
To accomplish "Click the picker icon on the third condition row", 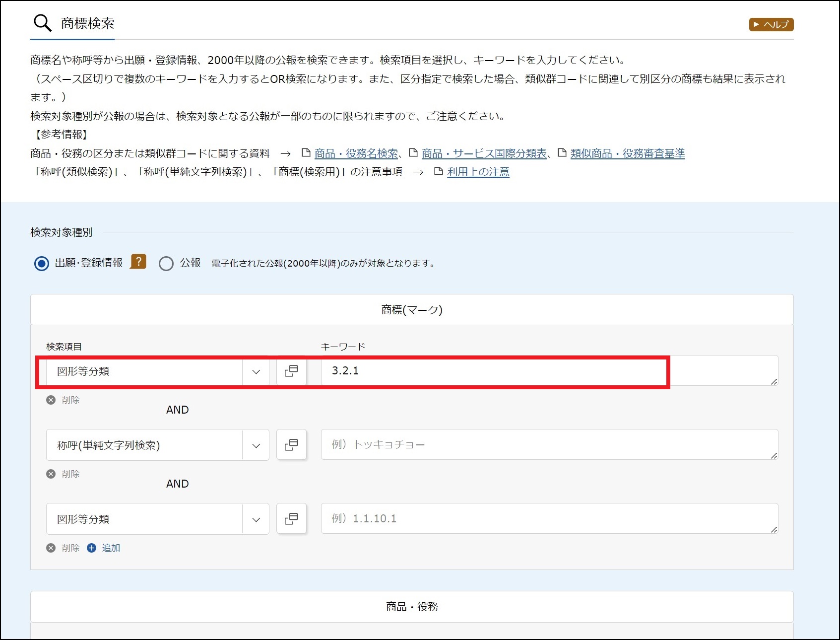I will (291, 519).
